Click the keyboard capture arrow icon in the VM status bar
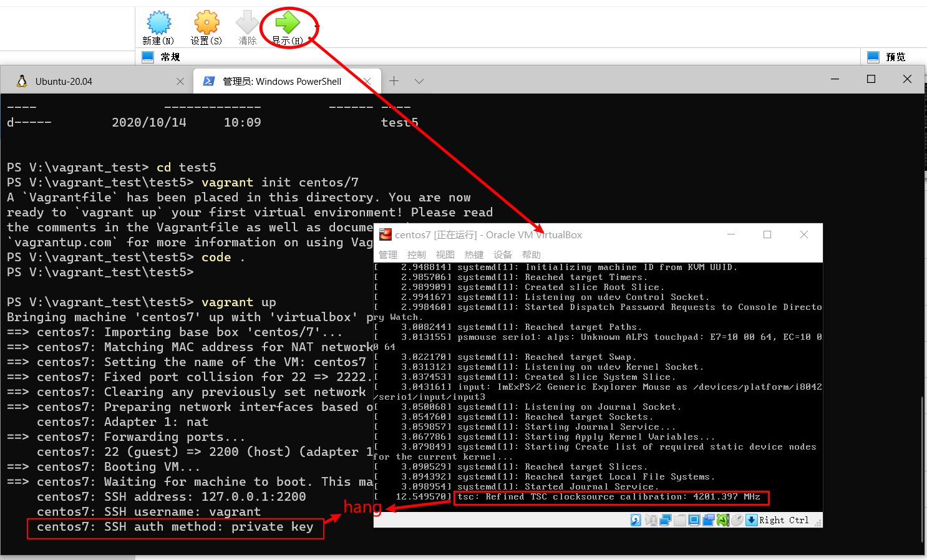This screenshot has height=560, width=927. tap(752, 520)
